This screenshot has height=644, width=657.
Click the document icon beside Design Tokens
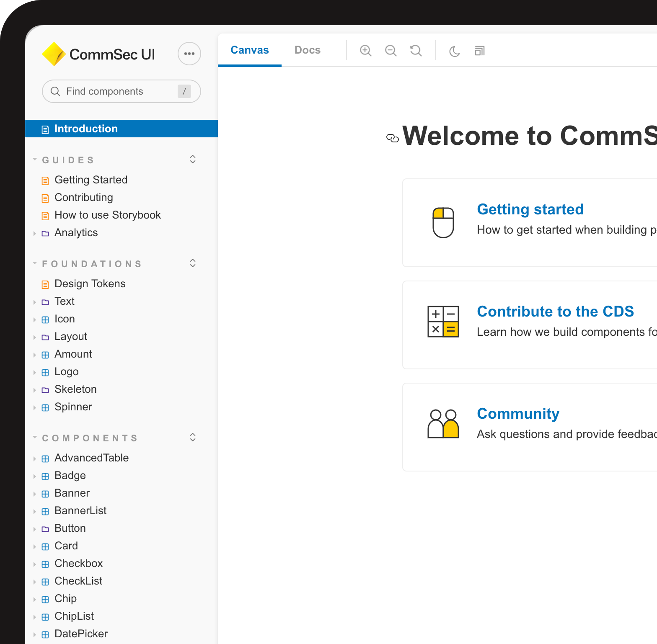45,285
